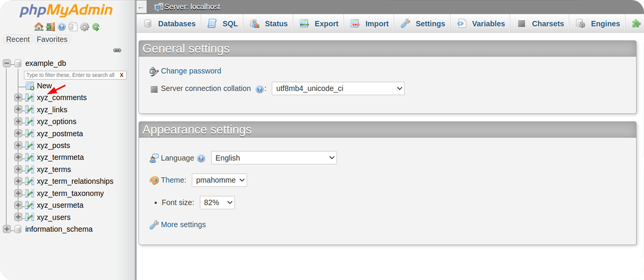The width and height of the screenshot is (644, 280).
Task: Expand the xyz_posts table node
Action: [18, 146]
